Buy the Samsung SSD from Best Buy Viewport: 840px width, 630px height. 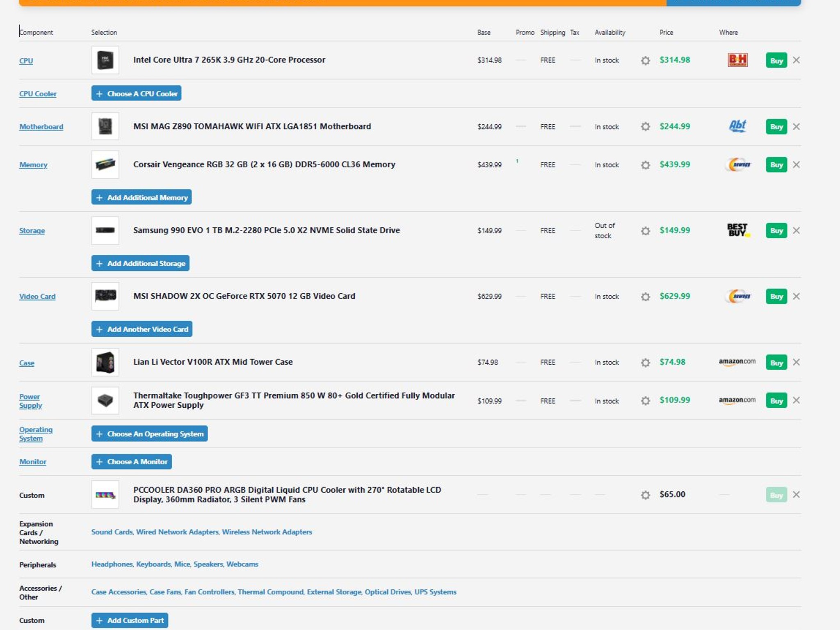(x=776, y=231)
